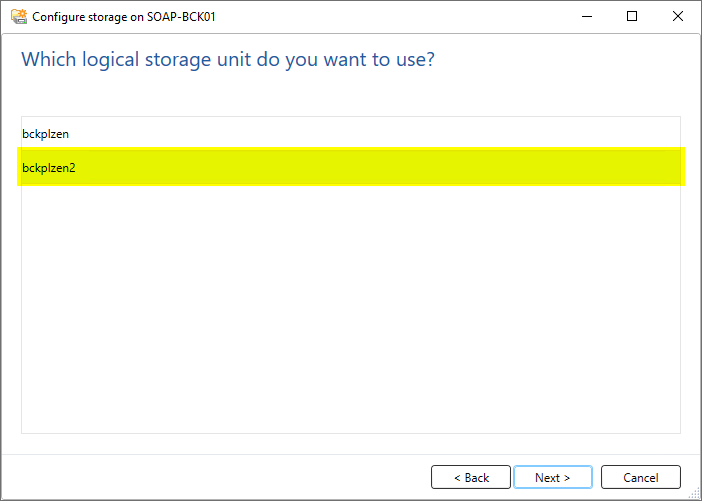Minimize the Configure storage window
Viewport: 703px width, 501px height.
click(586, 17)
